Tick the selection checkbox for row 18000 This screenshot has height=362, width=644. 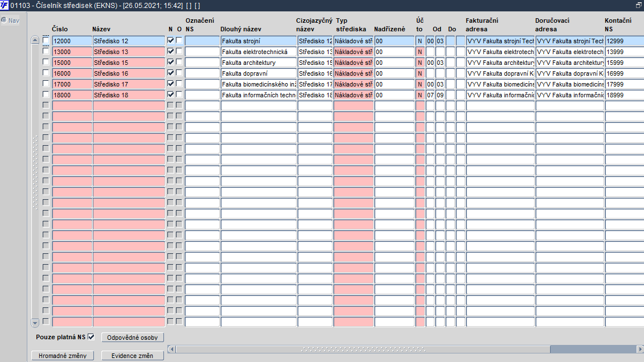[x=46, y=94]
